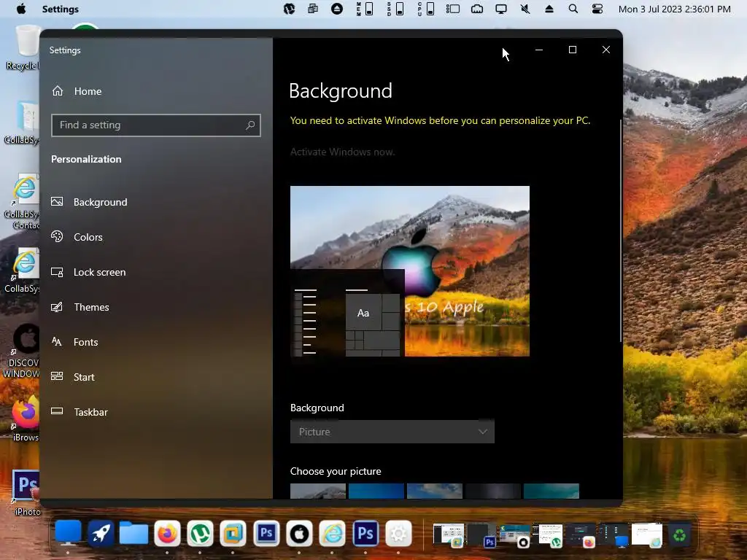Click the network ethernet icon in the menu bar
Viewport: 747px width, 560px height.
[x=477, y=9]
